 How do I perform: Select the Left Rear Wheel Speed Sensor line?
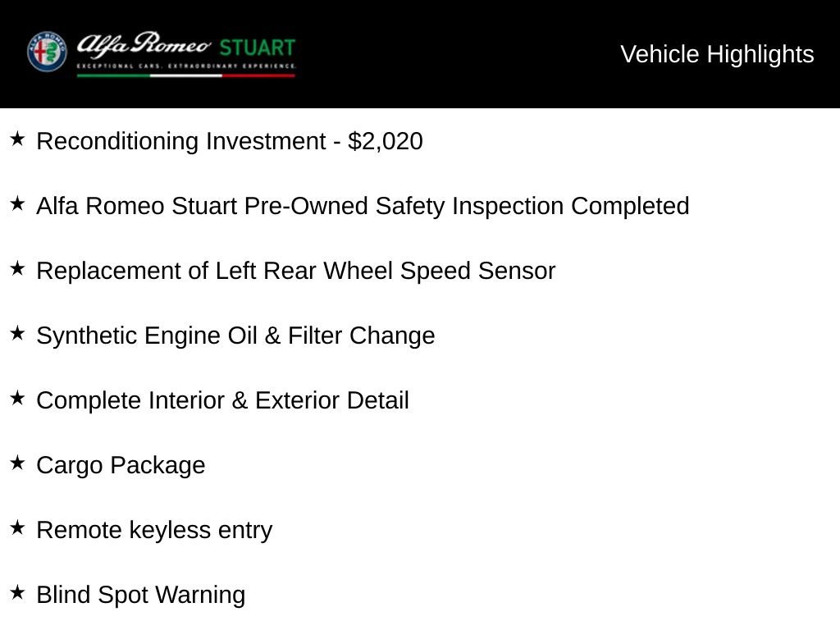pos(295,271)
